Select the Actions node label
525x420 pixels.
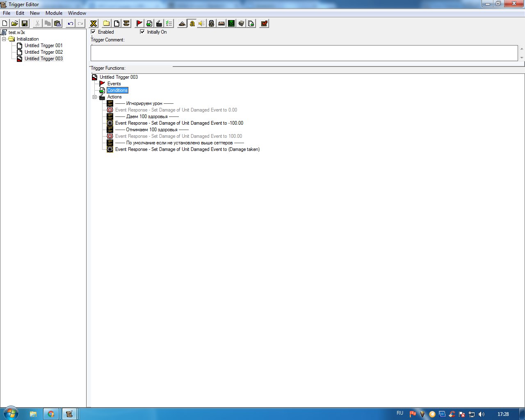[x=114, y=97]
